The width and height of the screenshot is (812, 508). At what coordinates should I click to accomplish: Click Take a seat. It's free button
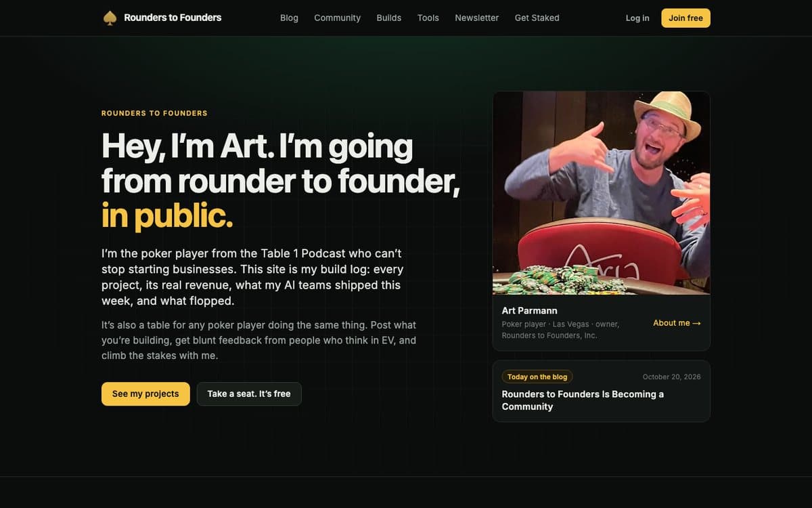(x=249, y=394)
